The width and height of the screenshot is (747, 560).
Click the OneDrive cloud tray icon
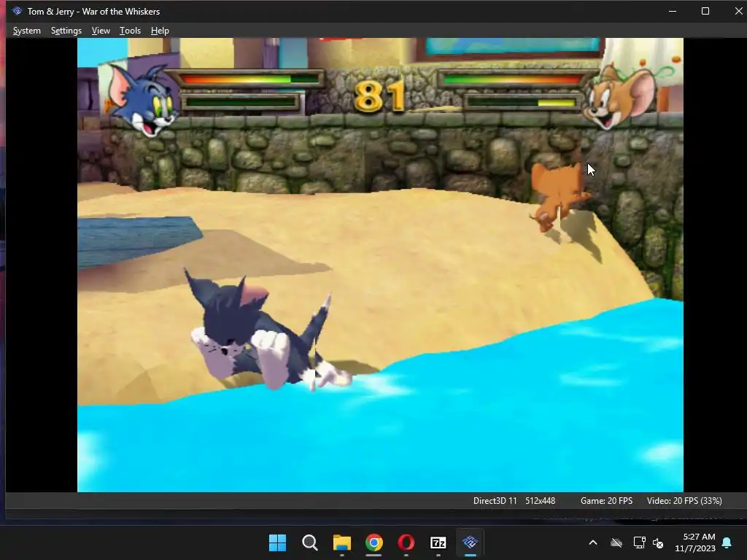616,542
